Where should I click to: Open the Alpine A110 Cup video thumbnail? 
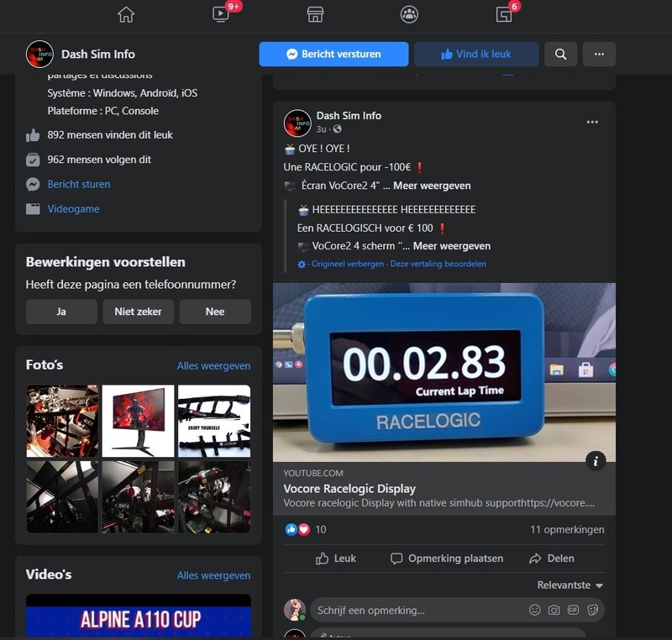[139, 616]
